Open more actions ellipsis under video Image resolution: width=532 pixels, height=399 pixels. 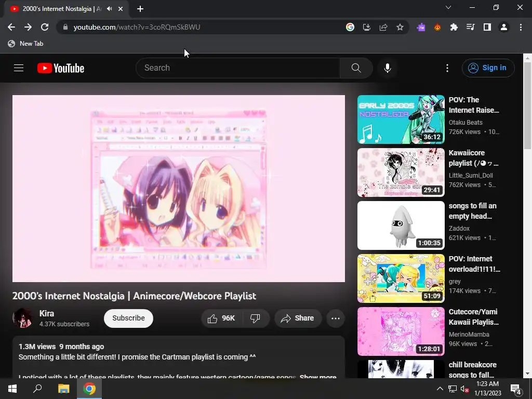(x=336, y=318)
